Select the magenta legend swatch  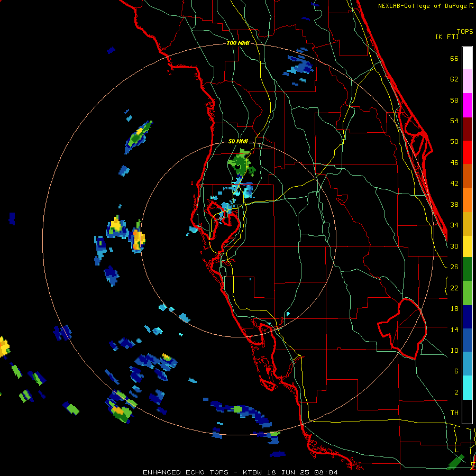[x=467, y=105]
